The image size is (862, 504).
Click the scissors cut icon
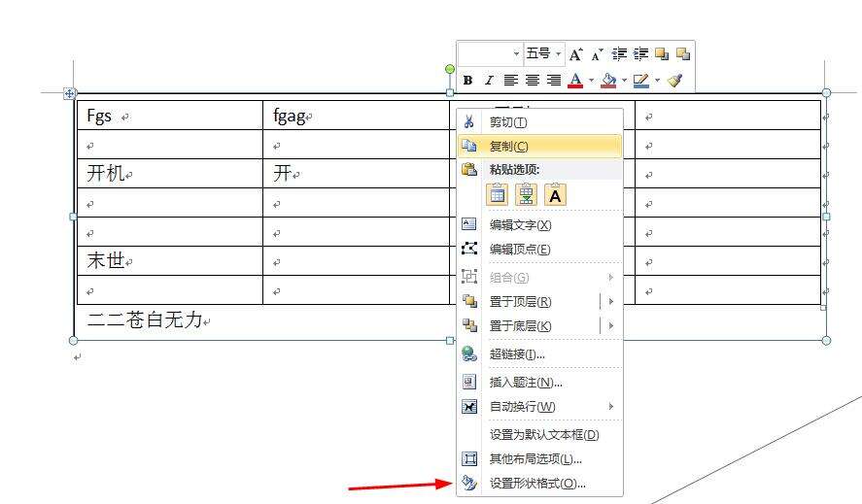pyautogui.click(x=469, y=121)
